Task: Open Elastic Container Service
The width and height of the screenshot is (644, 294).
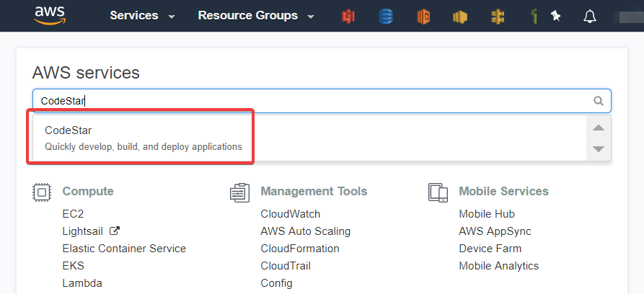Action: [124, 249]
